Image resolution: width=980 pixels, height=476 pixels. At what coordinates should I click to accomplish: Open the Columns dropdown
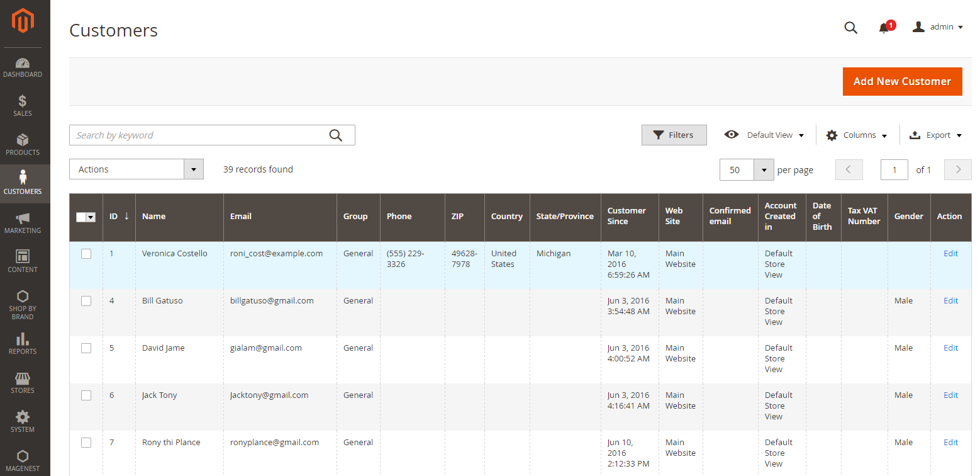click(x=857, y=135)
